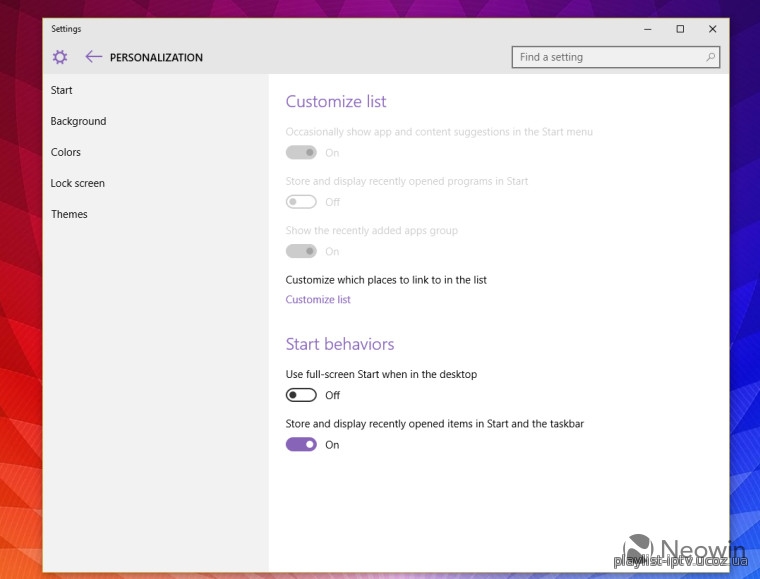Viewport: 760px width, 579px height.
Task: Open the Themes settings page
Action: tap(69, 214)
